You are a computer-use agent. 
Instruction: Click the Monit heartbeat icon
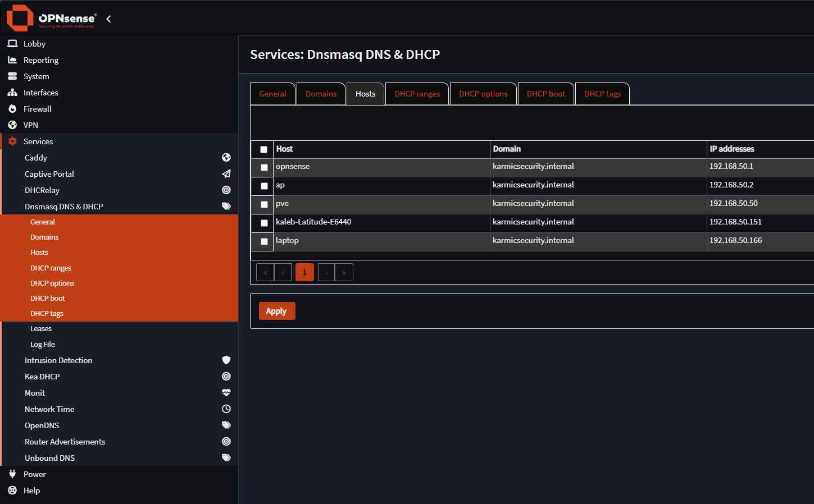coord(226,392)
